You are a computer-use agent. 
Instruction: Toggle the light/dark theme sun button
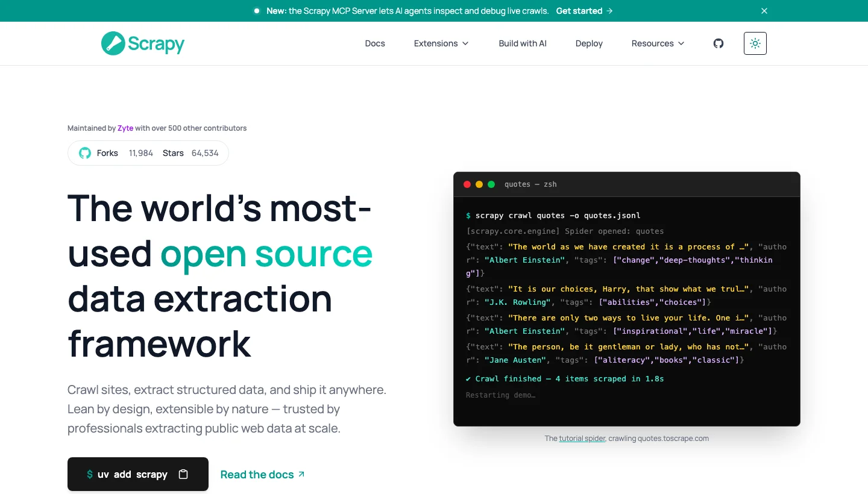755,43
